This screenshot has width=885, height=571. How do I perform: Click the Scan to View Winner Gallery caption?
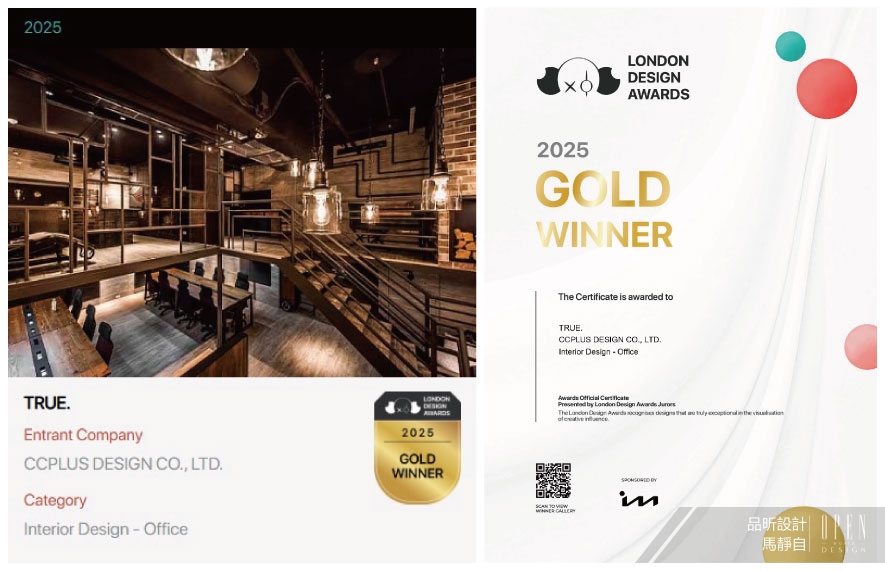coord(555,509)
